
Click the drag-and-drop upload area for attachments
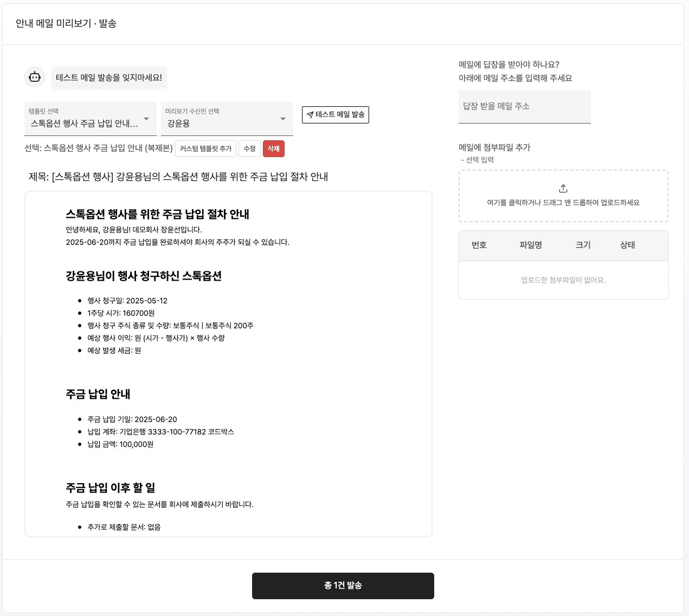563,196
